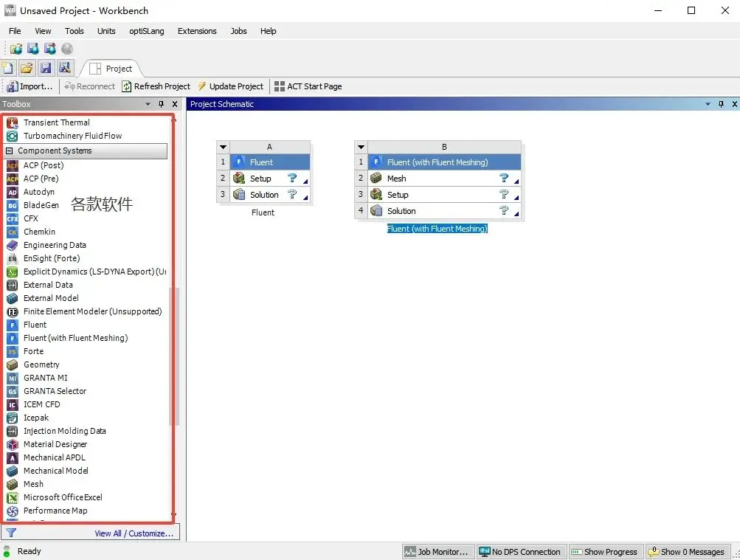
Task: Open the View All / Customize link
Action: coord(134,533)
